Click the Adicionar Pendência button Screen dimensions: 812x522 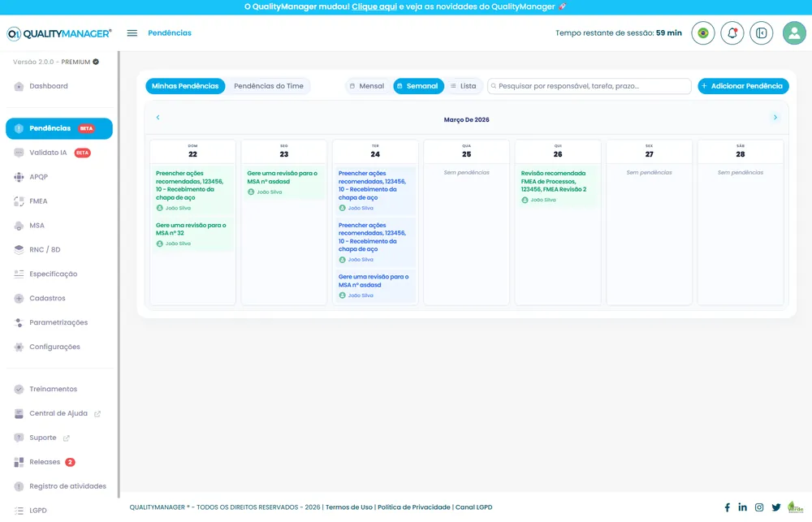(x=743, y=86)
